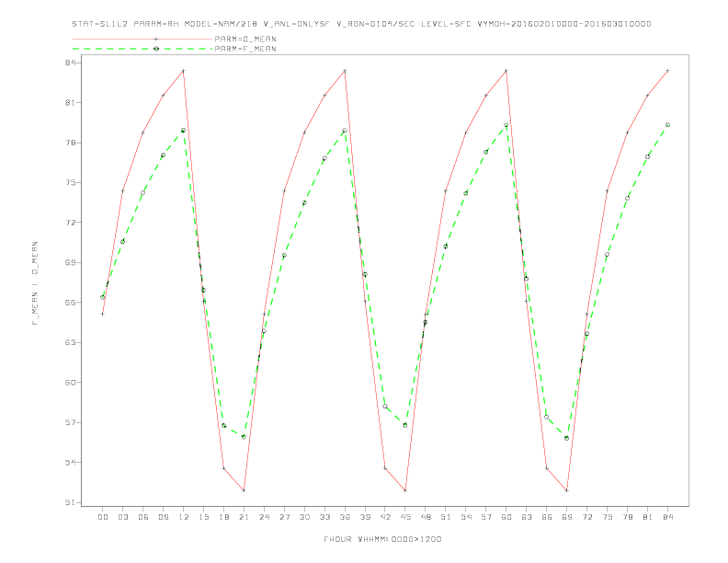Click x-axis tick label 51

tap(446, 517)
